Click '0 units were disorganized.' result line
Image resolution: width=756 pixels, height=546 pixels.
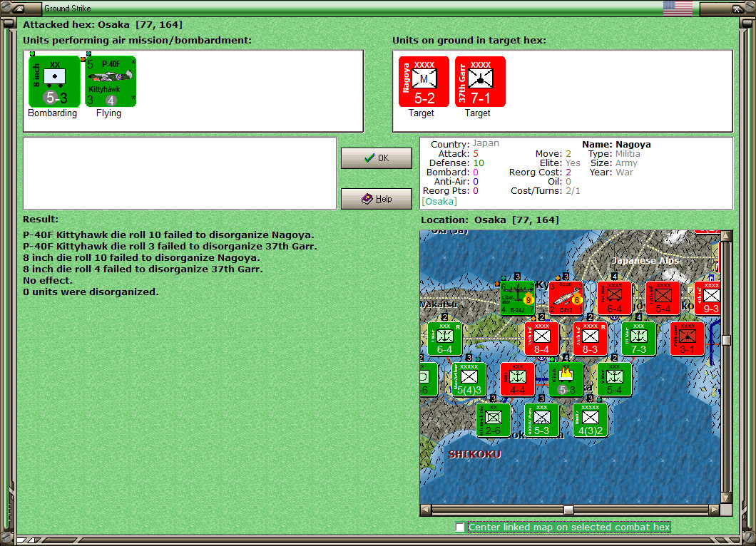click(91, 292)
